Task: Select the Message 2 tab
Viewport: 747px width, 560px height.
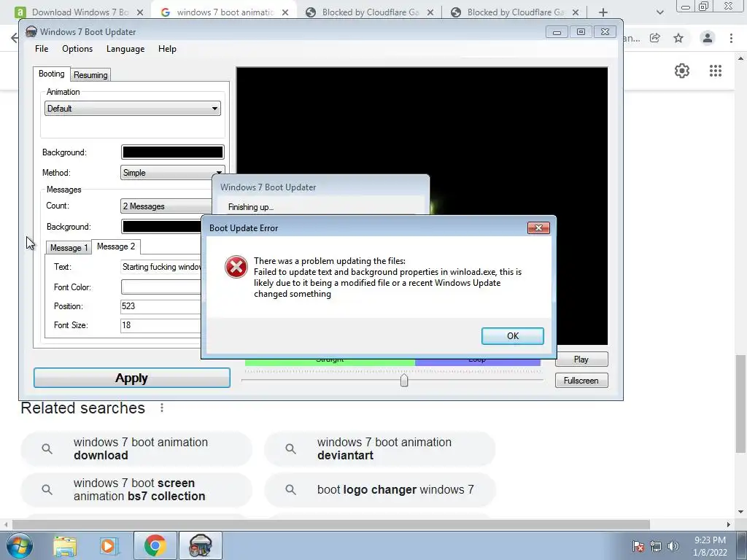Action: (116, 246)
